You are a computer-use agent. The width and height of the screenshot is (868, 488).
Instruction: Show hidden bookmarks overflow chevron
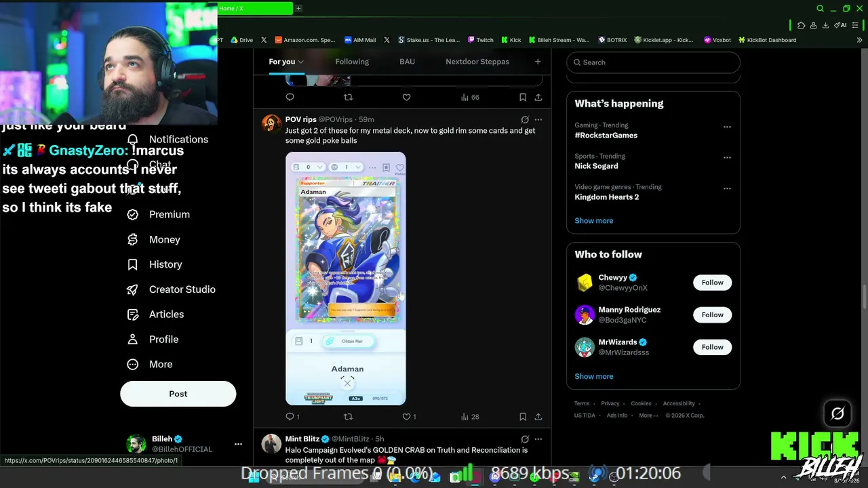coord(859,40)
